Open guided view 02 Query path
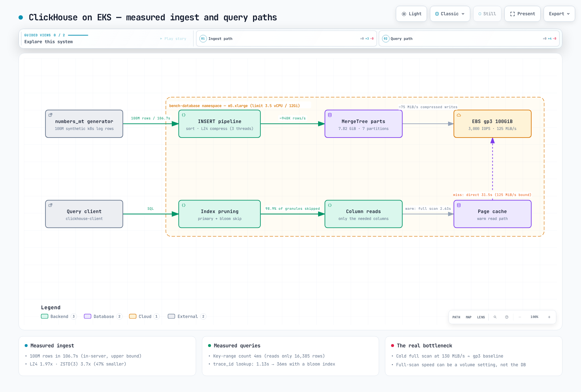The width and height of the screenshot is (581, 392). 469,38
